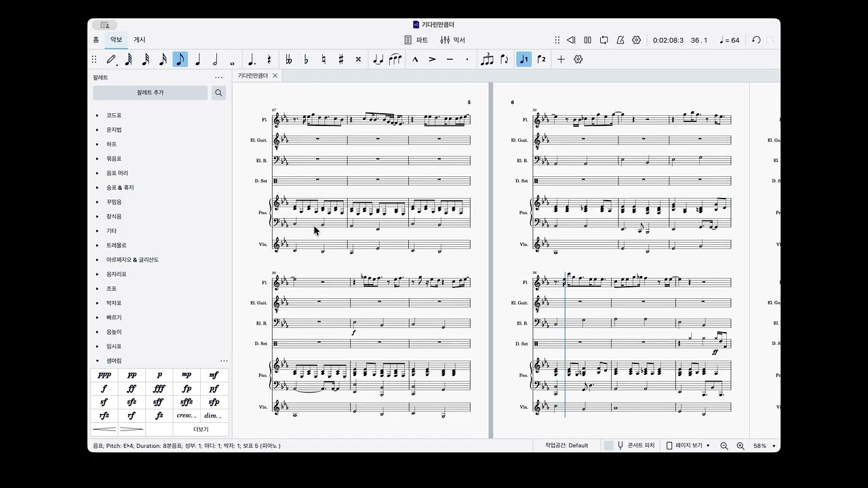Screen dimensions: 868x488
Task: Switch to the 악보 tab
Action: click(117, 40)
